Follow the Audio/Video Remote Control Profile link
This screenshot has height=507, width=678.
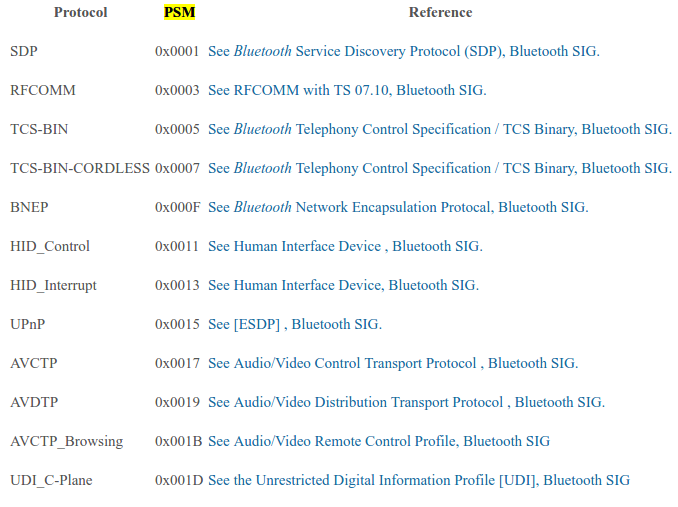(x=379, y=441)
